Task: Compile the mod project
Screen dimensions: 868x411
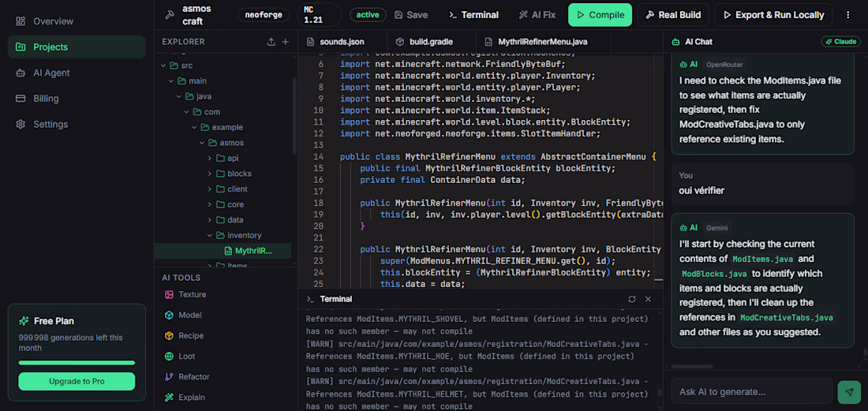Action: click(x=600, y=15)
